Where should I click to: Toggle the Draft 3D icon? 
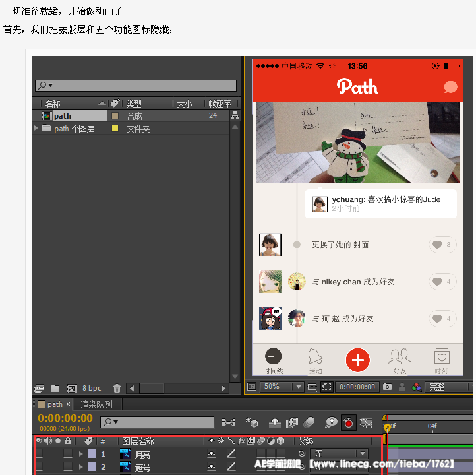(252, 422)
